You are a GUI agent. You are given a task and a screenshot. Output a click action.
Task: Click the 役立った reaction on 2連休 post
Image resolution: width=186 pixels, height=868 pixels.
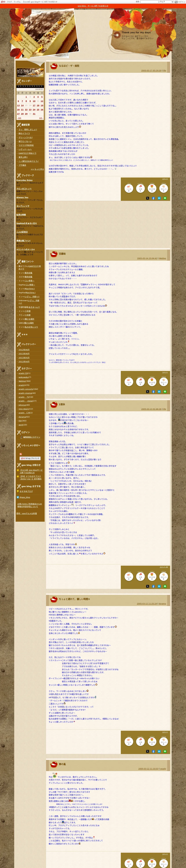[164, 576]
